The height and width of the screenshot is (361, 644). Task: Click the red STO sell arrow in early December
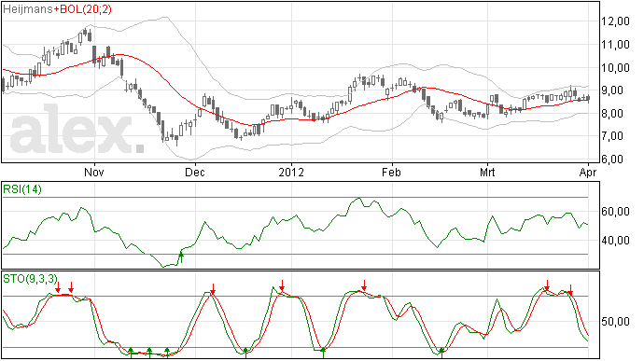213,289
